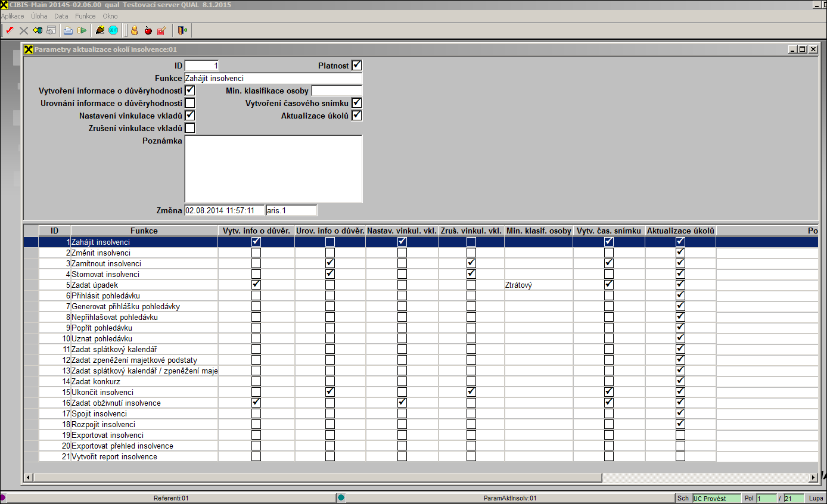
Task: Click the red checkmark confirm toolbar icon
Action: [10, 30]
